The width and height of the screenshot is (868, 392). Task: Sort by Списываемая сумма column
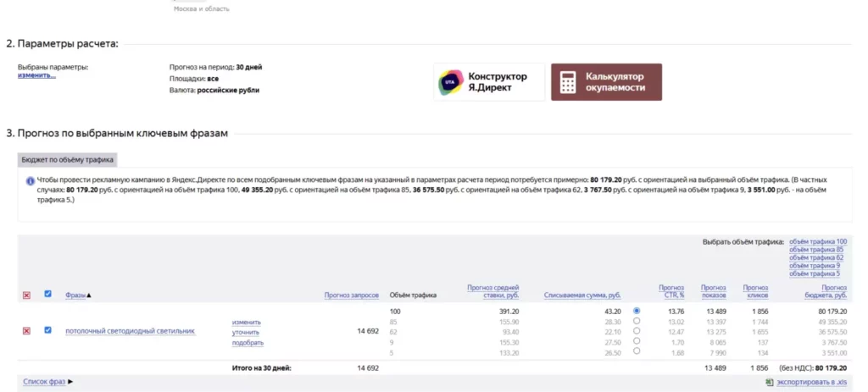coord(582,295)
